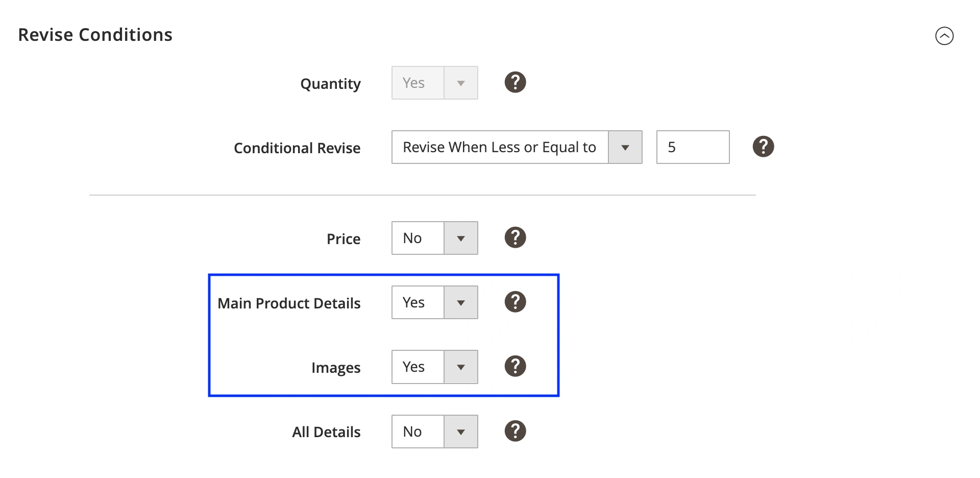The height and width of the screenshot is (478, 980).
Task: Open the Conditional Revise condition dropdown
Action: 625,147
